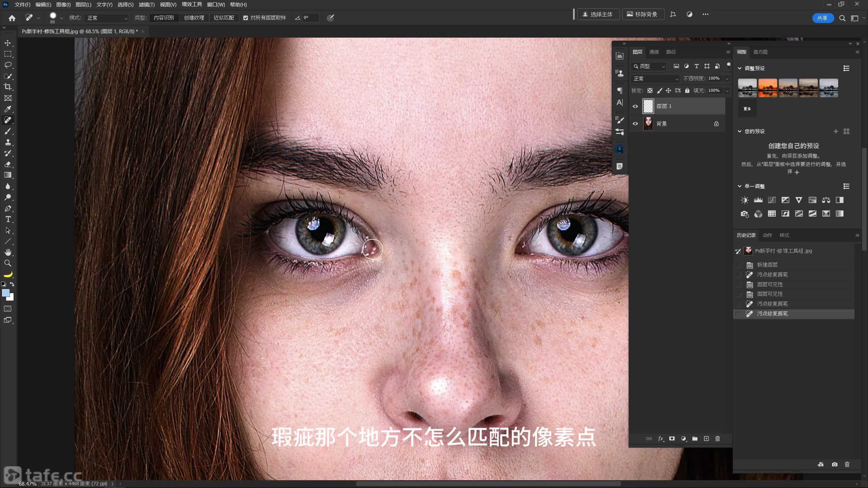Open the 模式 blend mode dropdown in options bar
Viewport: 868px width, 488px height.
point(107,18)
